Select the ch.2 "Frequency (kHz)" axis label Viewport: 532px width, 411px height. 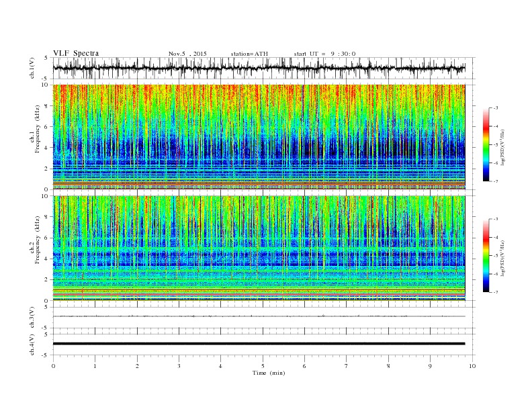pyautogui.click(x=38, y=240)
